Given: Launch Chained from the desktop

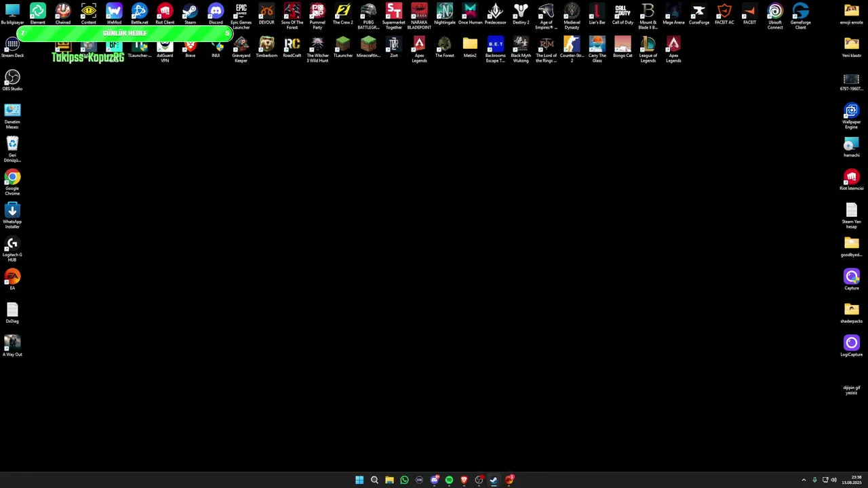Looking at the screenshot, I should pos(63,14).
